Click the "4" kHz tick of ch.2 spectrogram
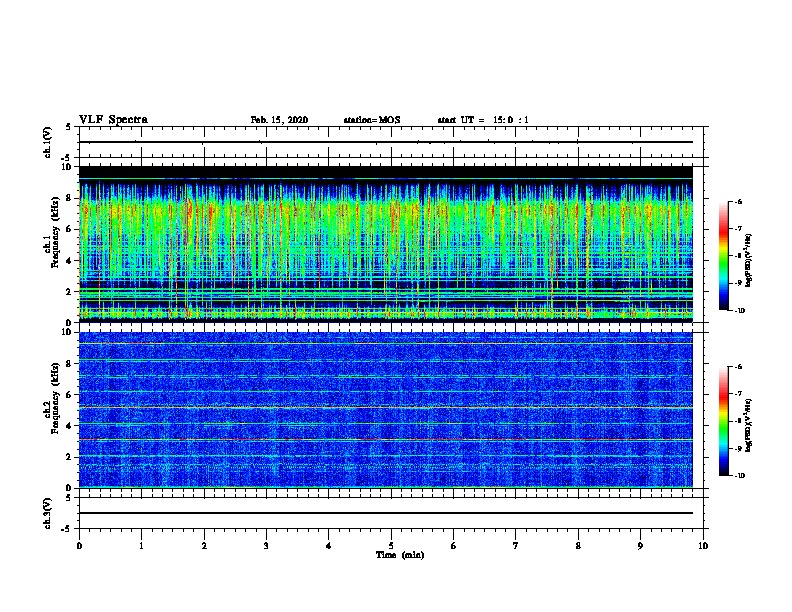792x612 pixels. click(x=69, y=426)
